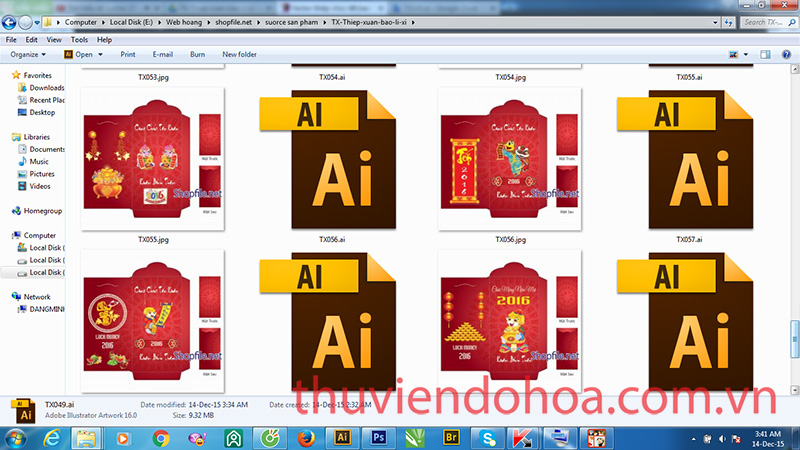Select Libraries in the navigation pane
Viewport: 800px width, 450px height.
[x=31, y=137]
